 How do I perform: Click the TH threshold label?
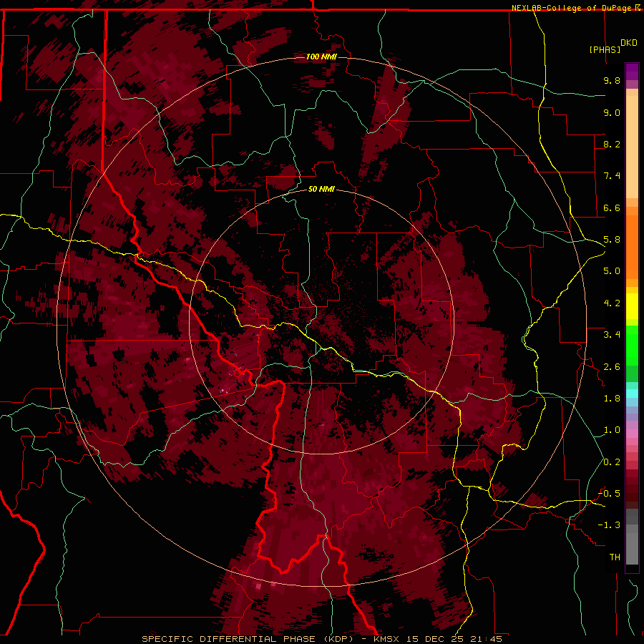coord(615,557)
